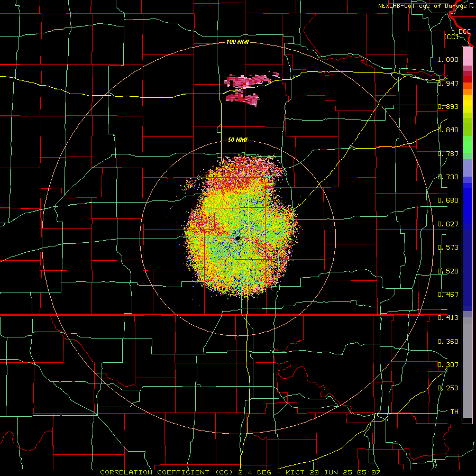The image size is (476, 476).
Task: Click the DCC label above the color scale
Action: (464, 32)
